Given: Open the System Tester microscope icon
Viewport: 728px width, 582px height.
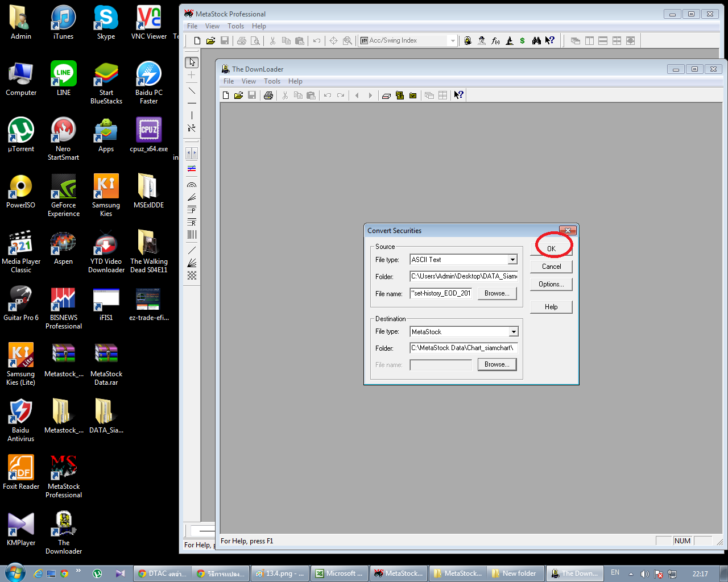Looking at the screenshot, I should [509, 41].
